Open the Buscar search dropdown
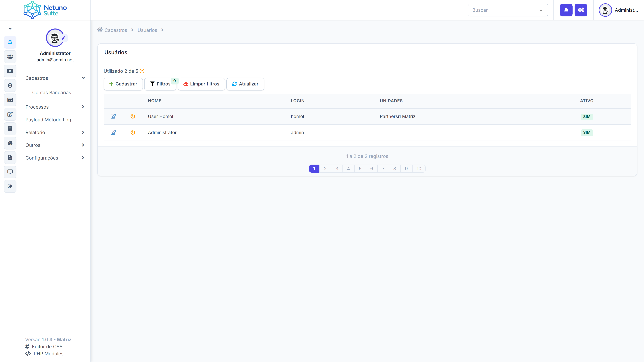This screenshot has height=362, width=644. tap(508, 10)
